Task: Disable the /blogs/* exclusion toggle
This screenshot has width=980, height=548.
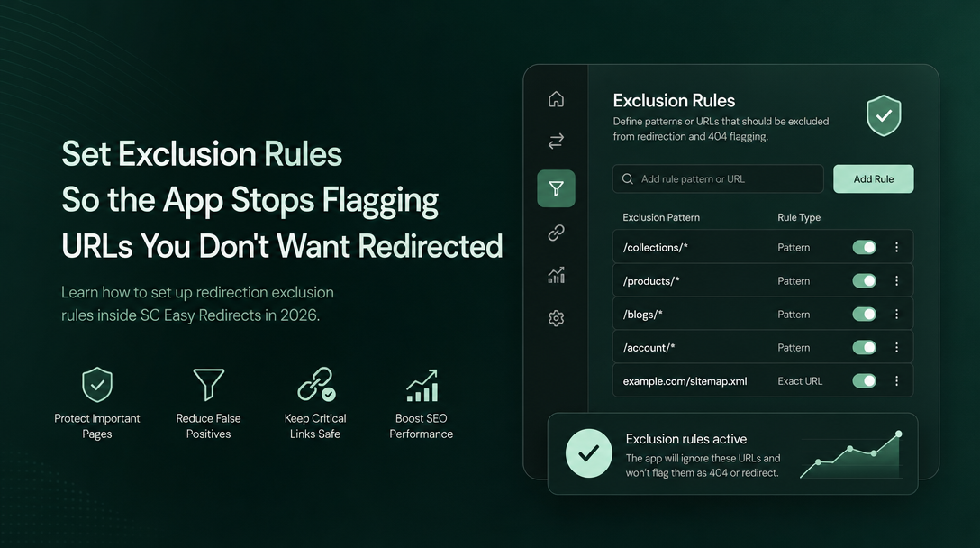Action: click(x=865, y=314)
